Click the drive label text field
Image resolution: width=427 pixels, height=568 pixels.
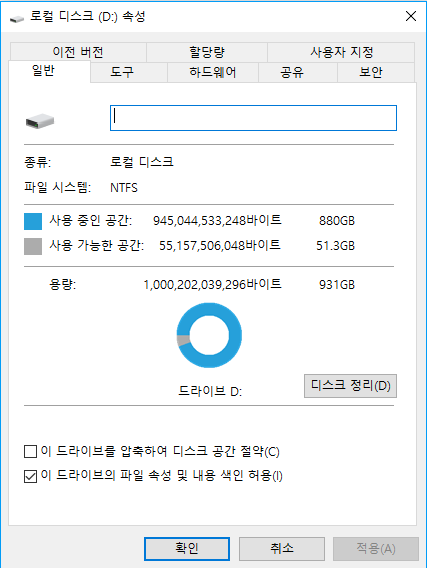(x=253, y=118)
